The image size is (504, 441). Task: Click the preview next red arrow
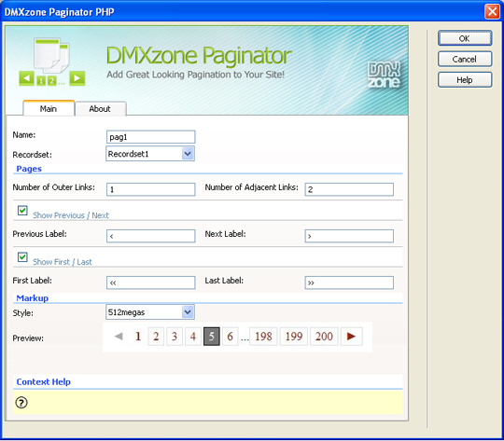(351, 337)
